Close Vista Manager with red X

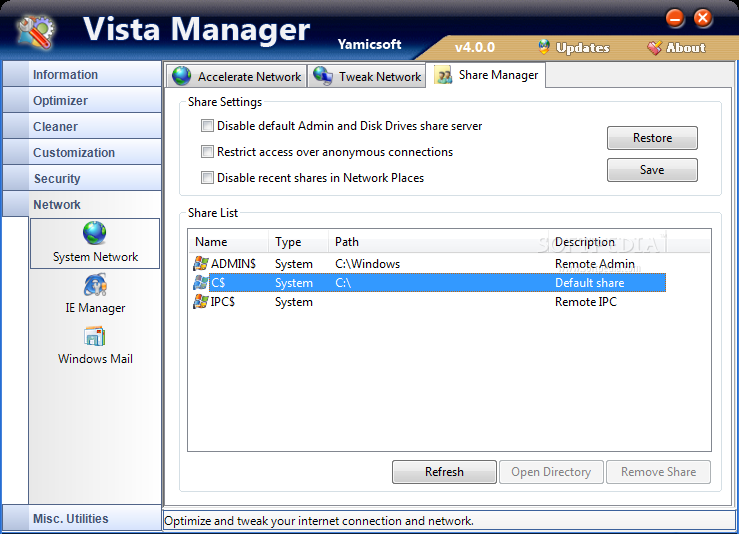click(x=703, y=18)
